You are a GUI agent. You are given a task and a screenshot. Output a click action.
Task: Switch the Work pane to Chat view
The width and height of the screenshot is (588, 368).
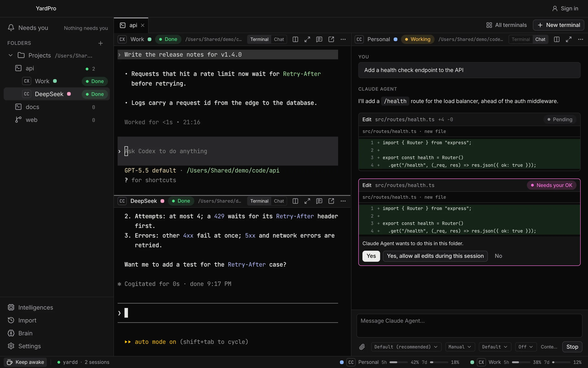(x=279, y=39)
